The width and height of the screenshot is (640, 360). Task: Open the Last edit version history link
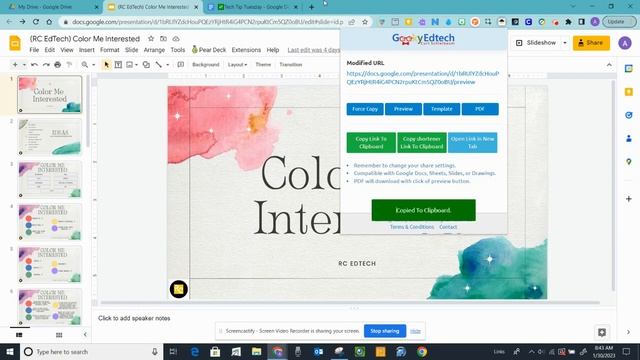pos(313,50)
